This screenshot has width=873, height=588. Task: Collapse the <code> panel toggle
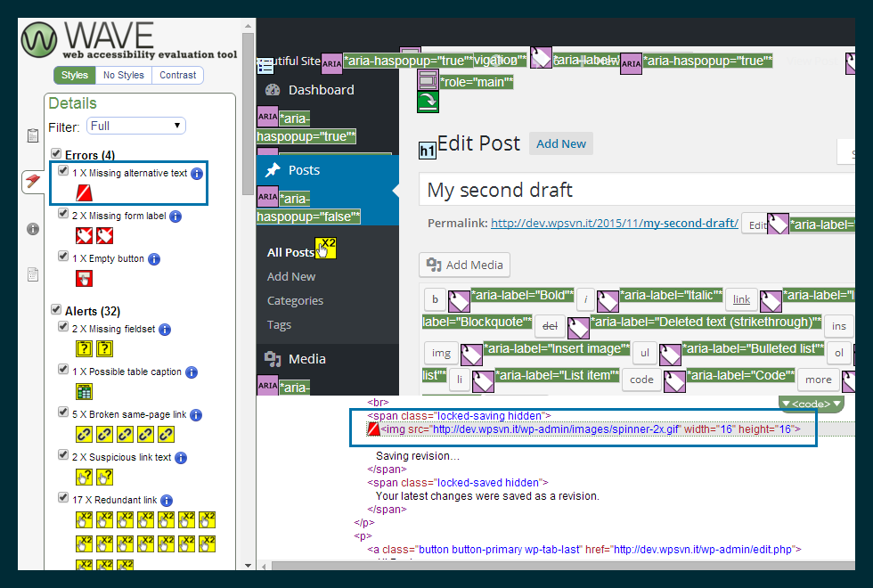(x=812, y=404)
